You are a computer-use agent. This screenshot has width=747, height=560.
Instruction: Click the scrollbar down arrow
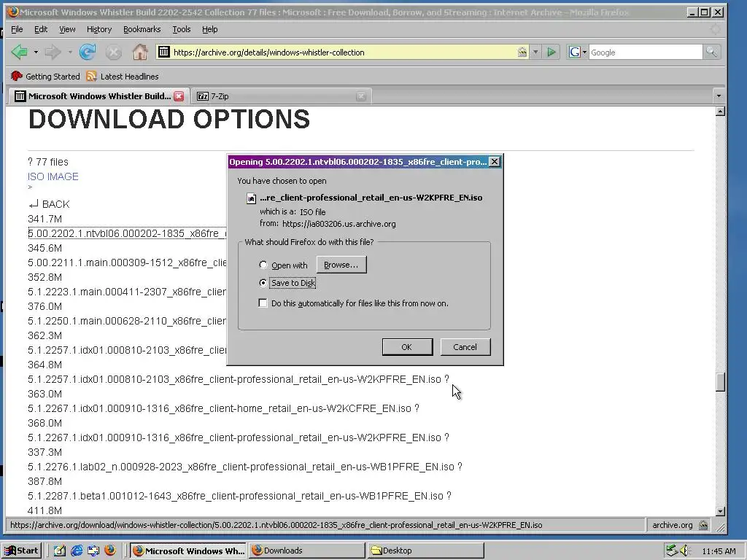720,511
